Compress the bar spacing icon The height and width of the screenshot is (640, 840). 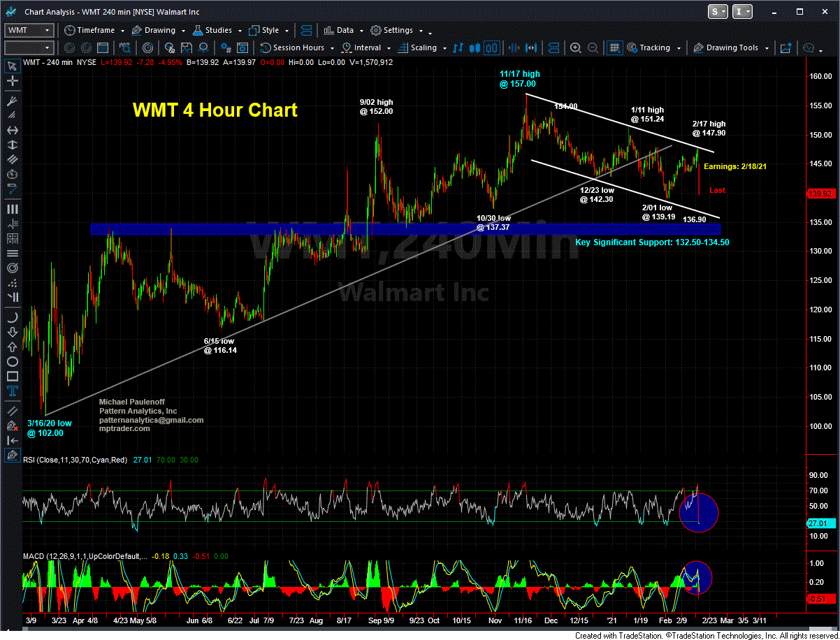(x=514, y=48)
